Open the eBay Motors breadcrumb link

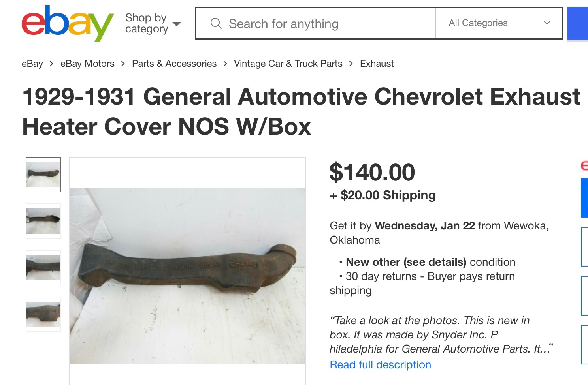pos(87,64)
